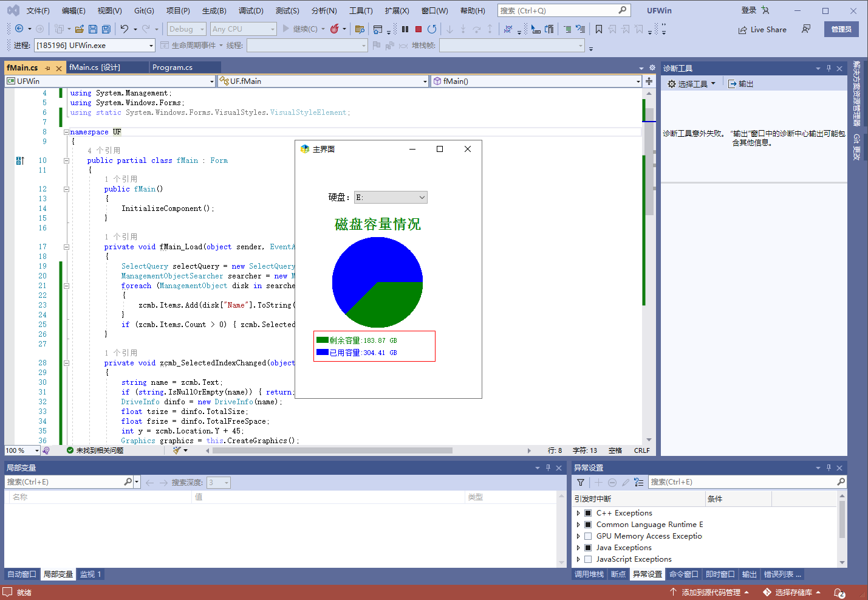This screenshot has height=600, width=868.
Task: Click the code editor vertical scrollbar thumb
Action: point(649,161)
